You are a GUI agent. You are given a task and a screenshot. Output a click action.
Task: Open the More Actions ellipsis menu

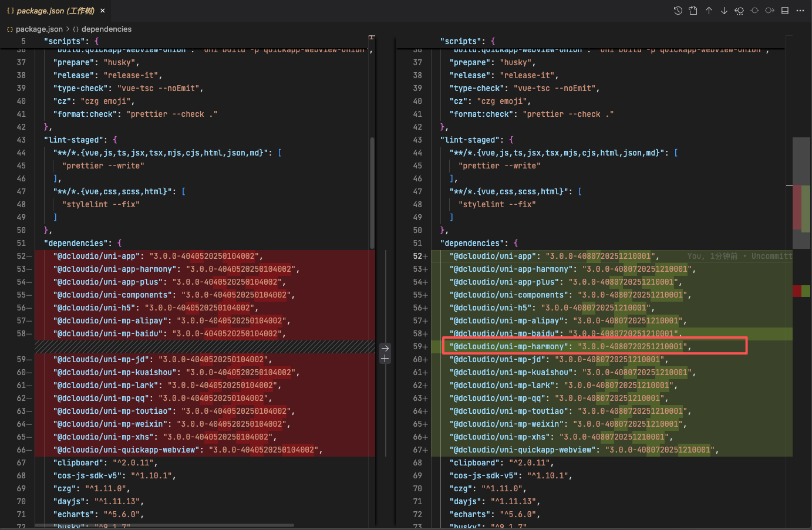(x=800, y=11)
